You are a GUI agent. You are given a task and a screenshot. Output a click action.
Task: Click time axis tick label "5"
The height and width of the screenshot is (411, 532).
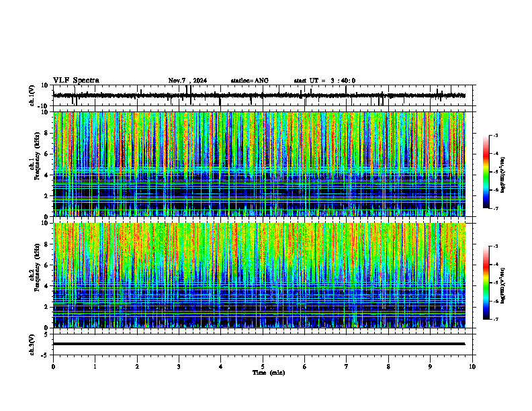[x=263, y=367]
